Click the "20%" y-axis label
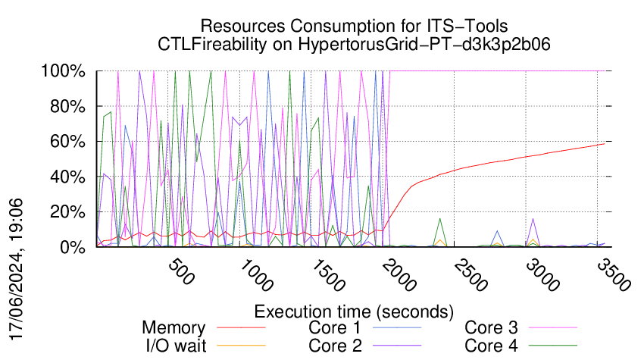Image resolution: width=644 pixels, height=360 pixels. pyautogui.click(x=67, y=212)
